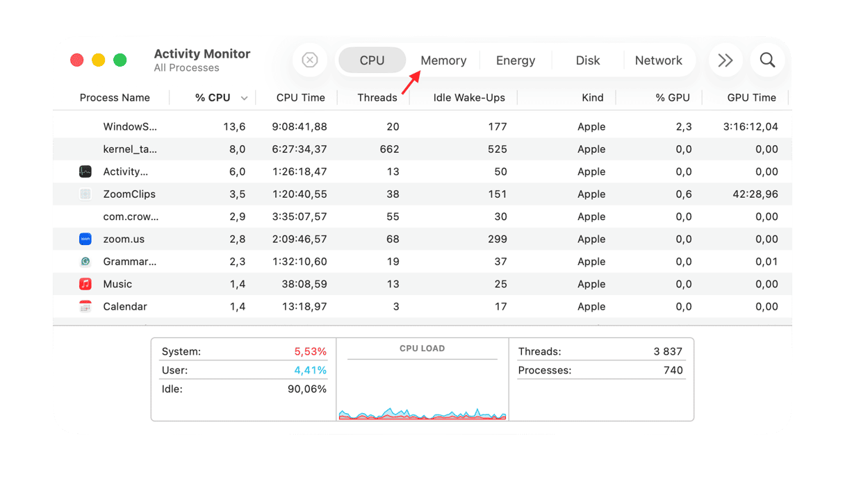
Task: Sort by Process Name column header
Action: pos(115,98)
